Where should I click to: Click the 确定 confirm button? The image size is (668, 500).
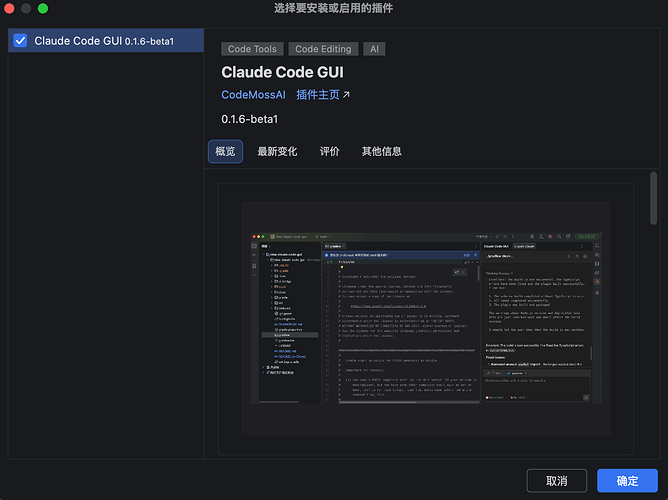628,481
